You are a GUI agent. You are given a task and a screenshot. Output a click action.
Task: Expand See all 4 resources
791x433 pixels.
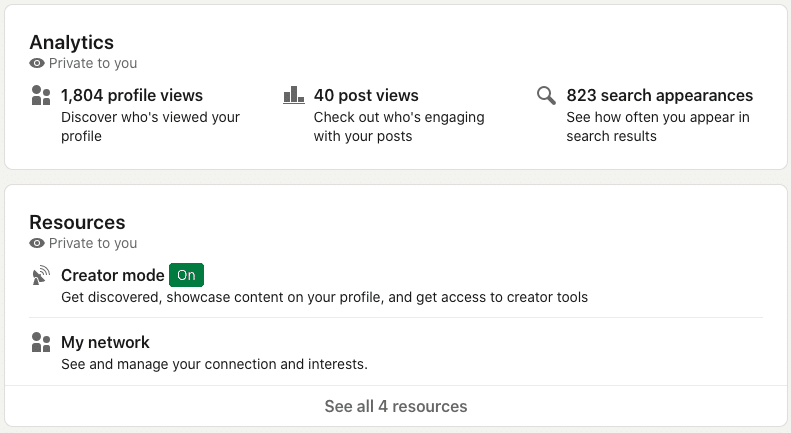[396, 406]
